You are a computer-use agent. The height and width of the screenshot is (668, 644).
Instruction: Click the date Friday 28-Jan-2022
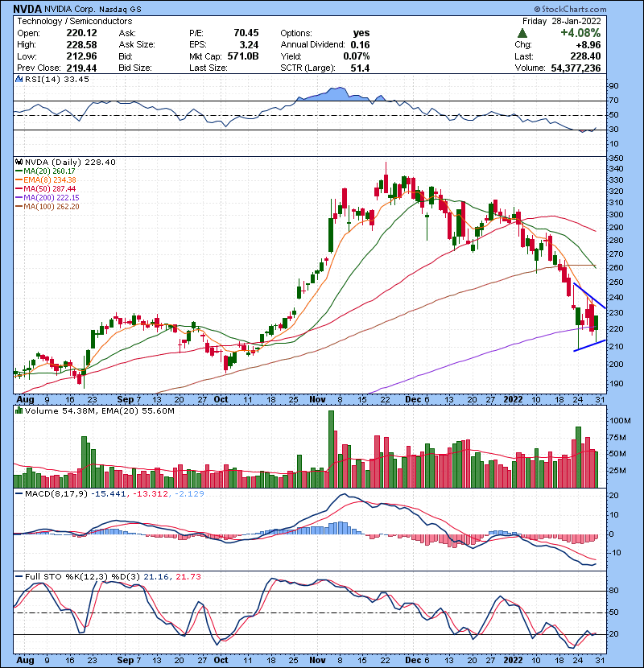(x=562, y=21)
